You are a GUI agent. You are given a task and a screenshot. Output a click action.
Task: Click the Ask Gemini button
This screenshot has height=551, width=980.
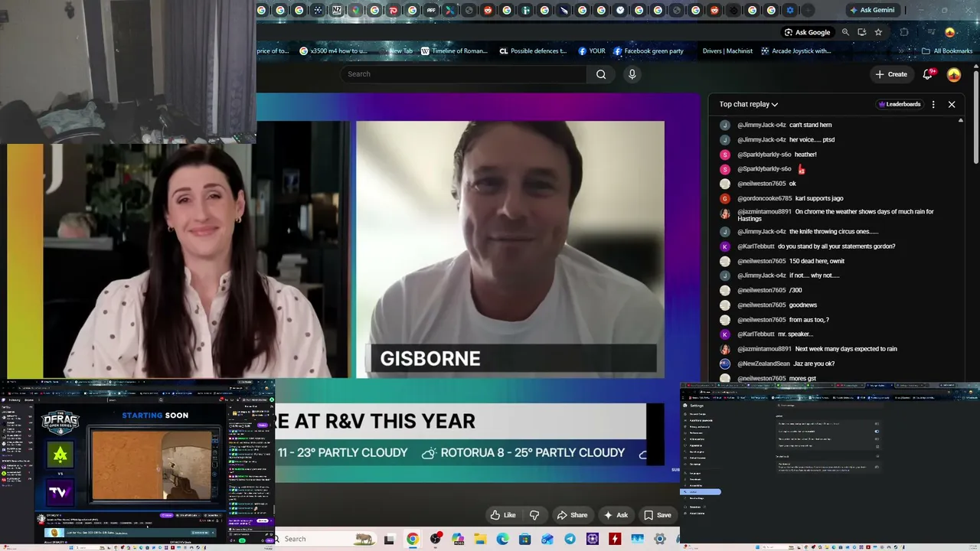pos(871,10)
